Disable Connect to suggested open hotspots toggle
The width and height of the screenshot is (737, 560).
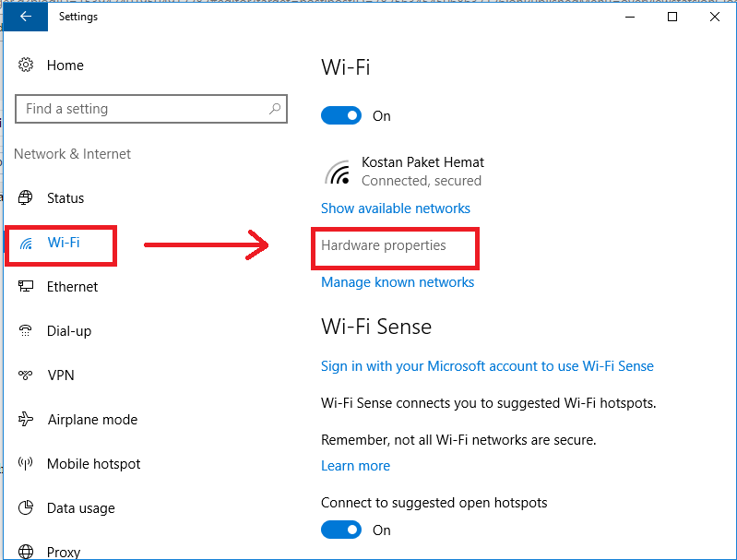click(x=340, y=530)
